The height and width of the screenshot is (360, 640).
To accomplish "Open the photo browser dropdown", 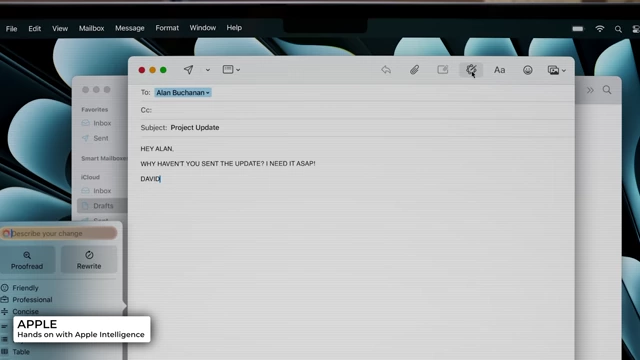I will pyautogui.click(x=556, y=70).
